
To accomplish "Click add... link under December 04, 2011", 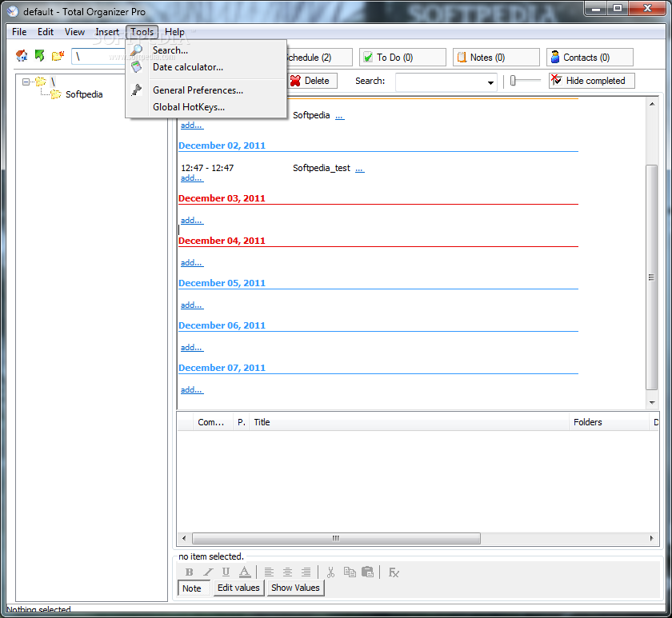I will coord(191,262).
